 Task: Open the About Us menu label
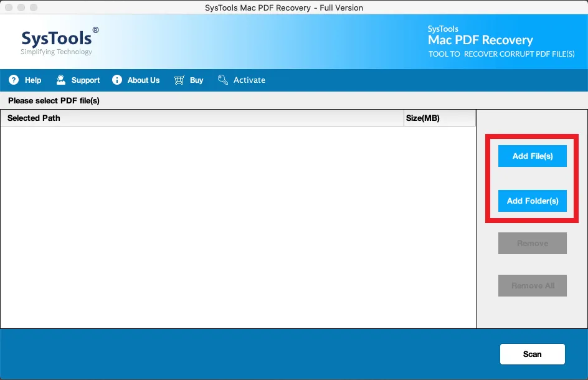(143, 80)
